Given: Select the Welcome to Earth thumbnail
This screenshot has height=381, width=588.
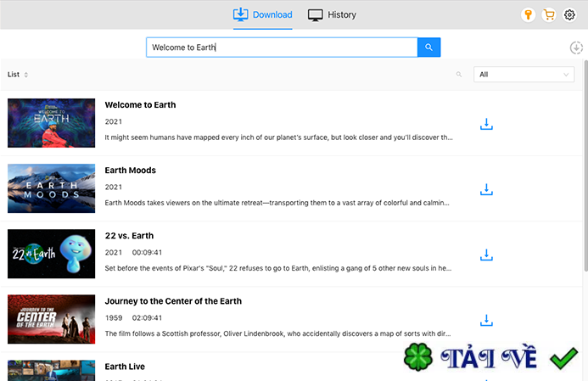Looking at the screenshot, I should pyautogui.click(x=51, y=124).
